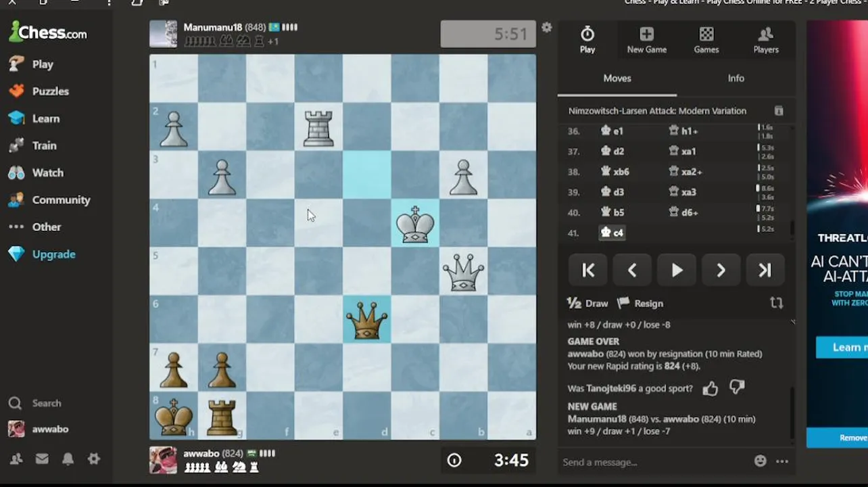Open Manumanu18 avatar thumbnail

(x=164, y=34)
